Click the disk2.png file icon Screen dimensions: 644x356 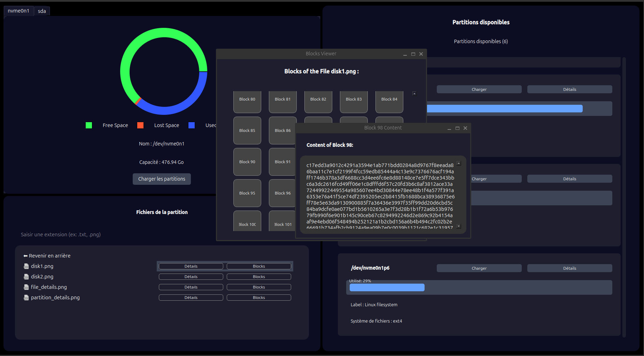pos(26,277)
